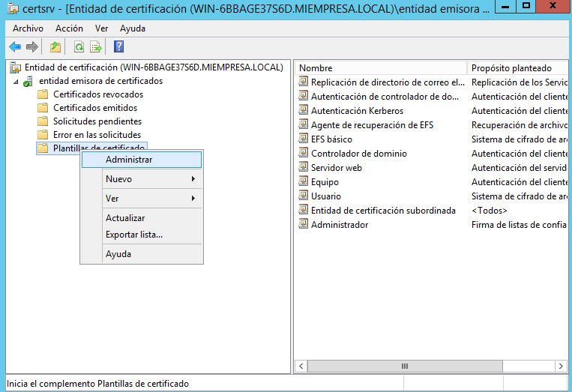Click the Forward arrow toolbar icon
572x392 pixels.
(x=32, y=47)
